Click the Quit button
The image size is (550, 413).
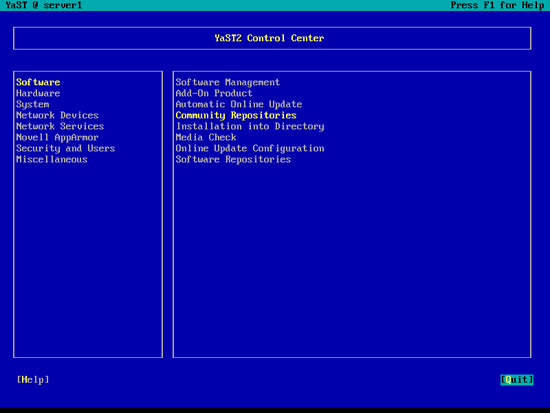(x=517, y=380)
